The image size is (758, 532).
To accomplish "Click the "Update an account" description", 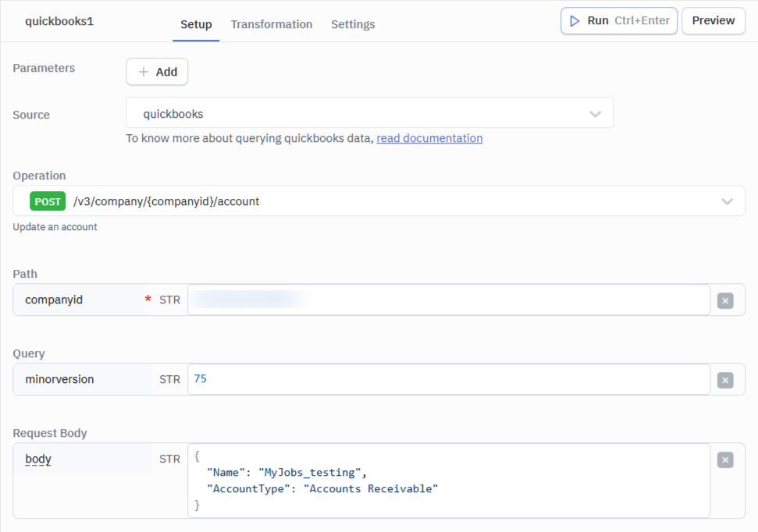I will [55, 227].
